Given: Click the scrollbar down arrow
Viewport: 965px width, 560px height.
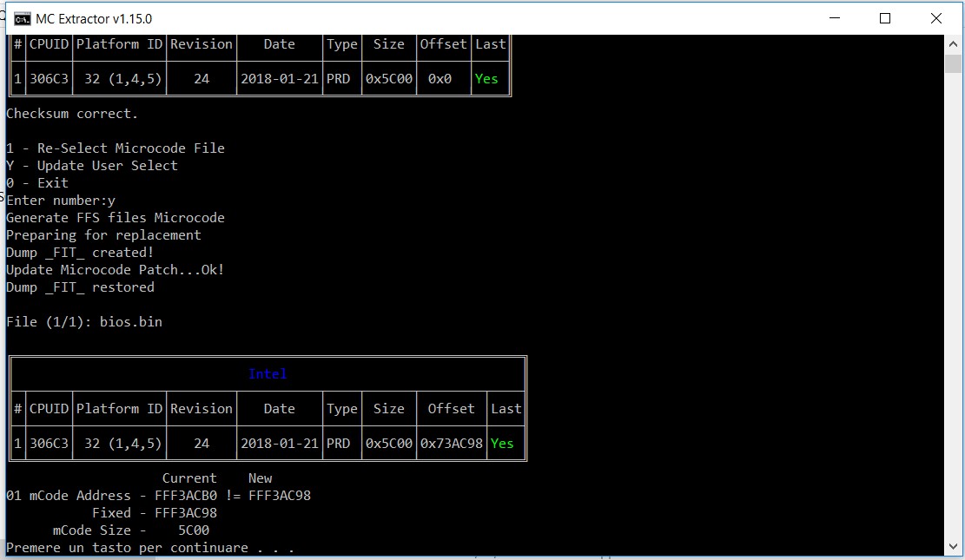Looking at the screenshot, I should click(x=953, y=546).
